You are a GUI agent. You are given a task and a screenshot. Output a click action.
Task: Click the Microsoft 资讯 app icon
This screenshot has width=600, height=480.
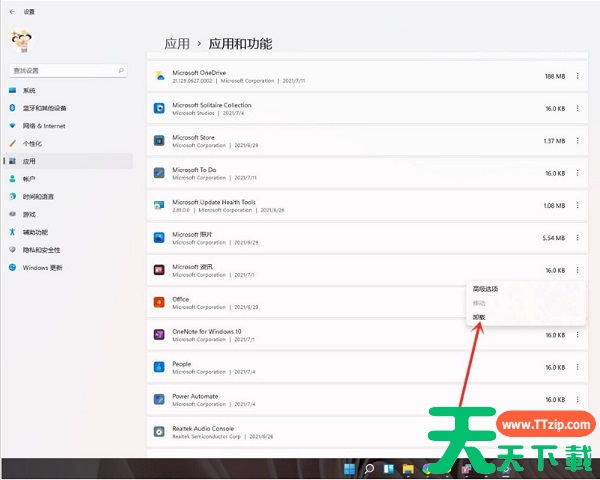tap(159, 270)
